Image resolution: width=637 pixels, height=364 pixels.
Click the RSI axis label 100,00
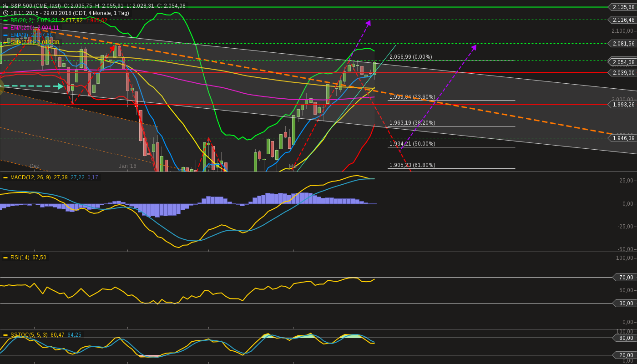(x=625, y=258)
